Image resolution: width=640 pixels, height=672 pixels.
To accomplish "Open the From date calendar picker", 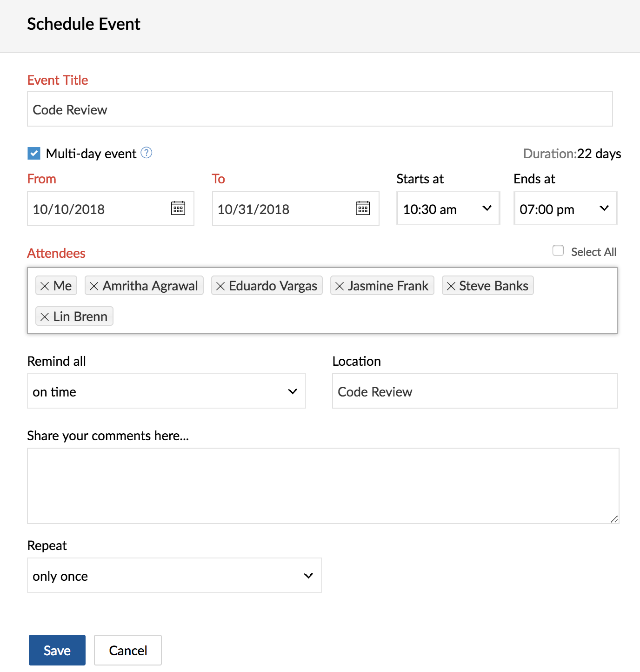I will [178, 208].
